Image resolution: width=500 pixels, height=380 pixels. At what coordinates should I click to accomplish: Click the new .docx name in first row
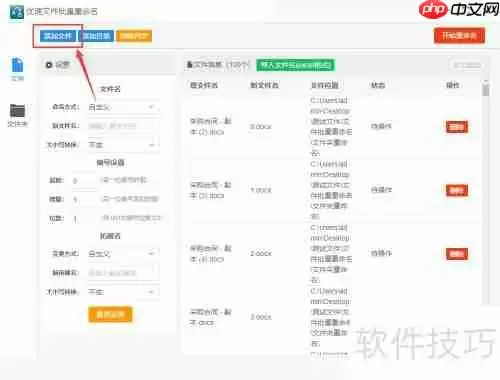coord(261,127)
